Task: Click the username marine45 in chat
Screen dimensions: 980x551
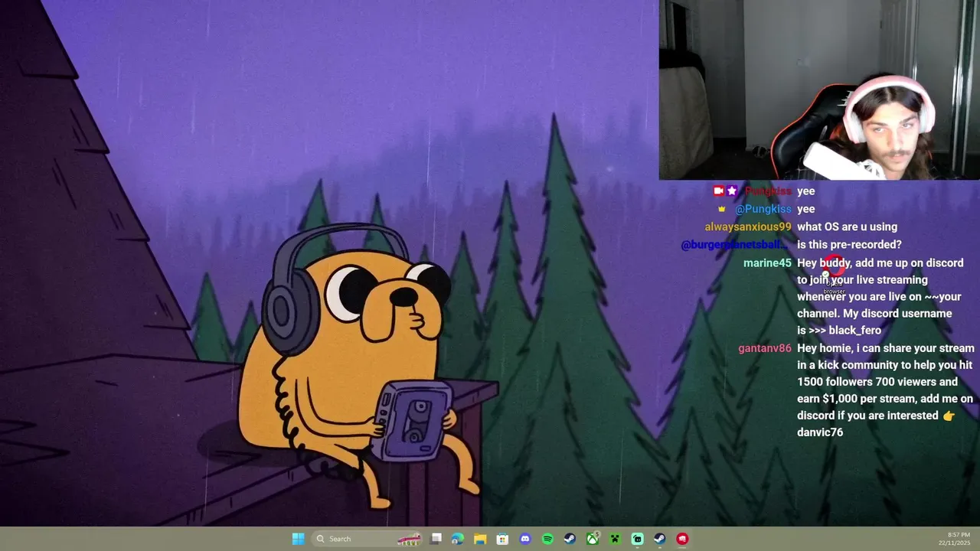Action: (767, 262)
